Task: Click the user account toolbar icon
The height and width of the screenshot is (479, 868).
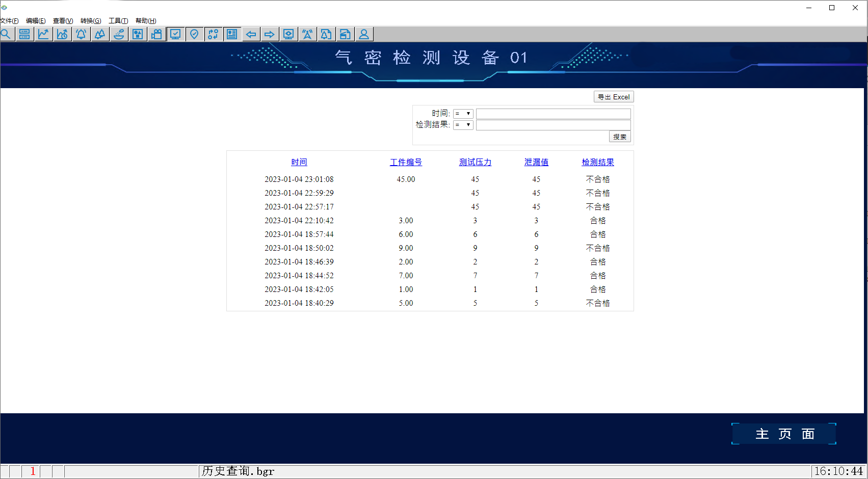Action: tap(364, 34)
